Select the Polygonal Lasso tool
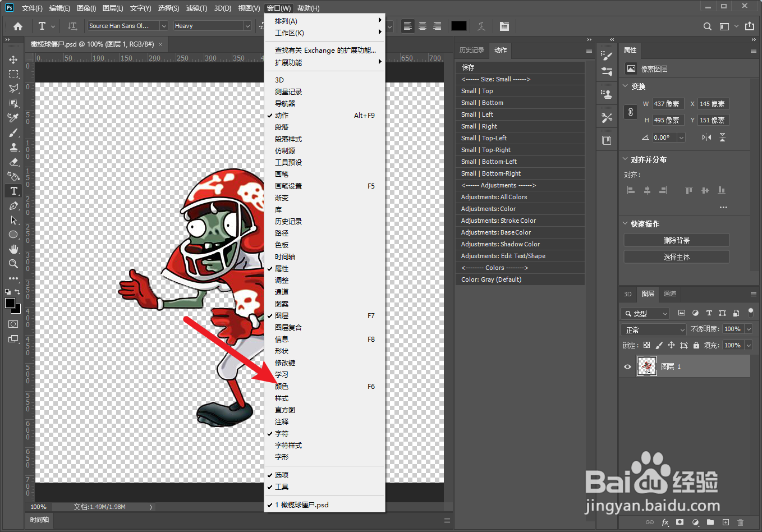The image size is (762, 532). point(13,89)
